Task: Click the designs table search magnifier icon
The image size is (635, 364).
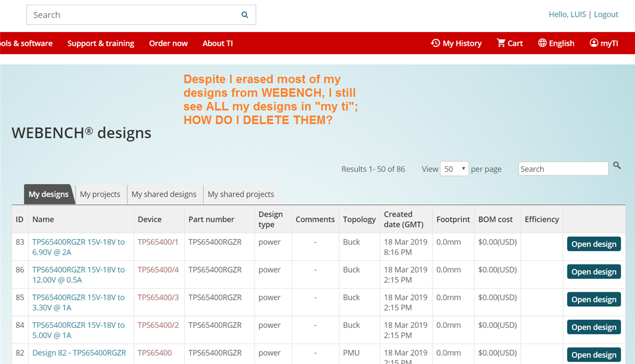Action: (617, 166)
